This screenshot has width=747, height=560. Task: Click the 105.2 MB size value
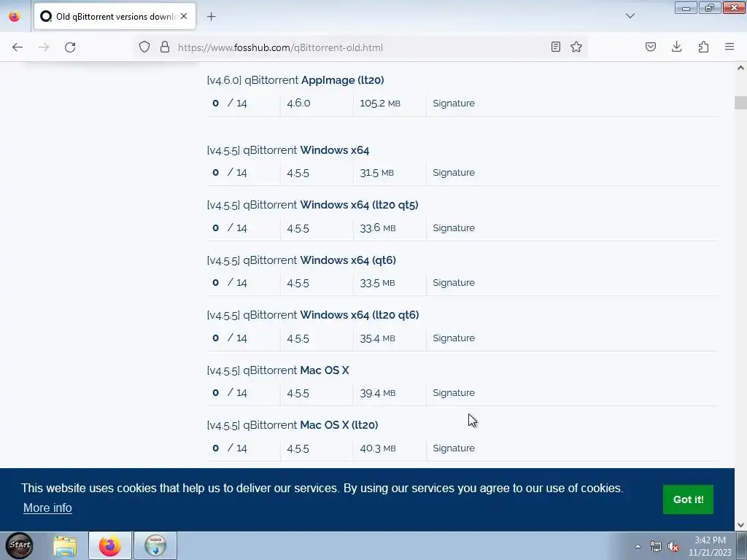tap(379, 103)
